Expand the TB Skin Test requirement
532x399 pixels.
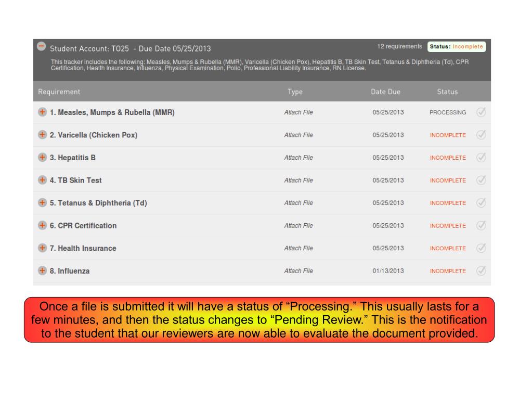pyautogui.click(x=42, y=180)
